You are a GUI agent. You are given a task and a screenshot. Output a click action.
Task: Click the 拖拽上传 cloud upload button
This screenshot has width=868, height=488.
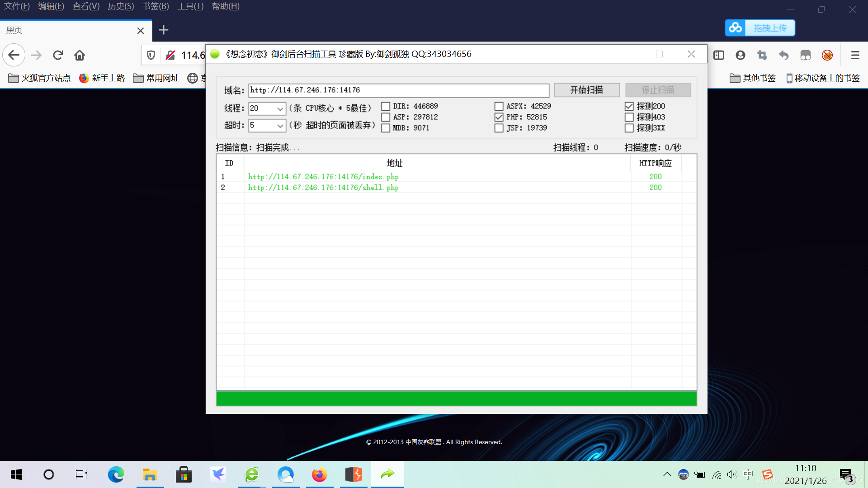coord(760,28)
